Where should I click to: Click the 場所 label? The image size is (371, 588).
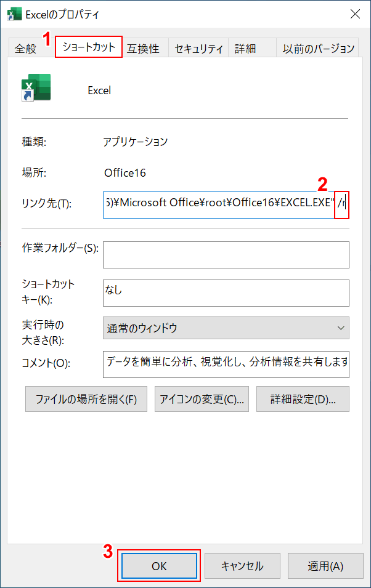[x=34, y=173]
